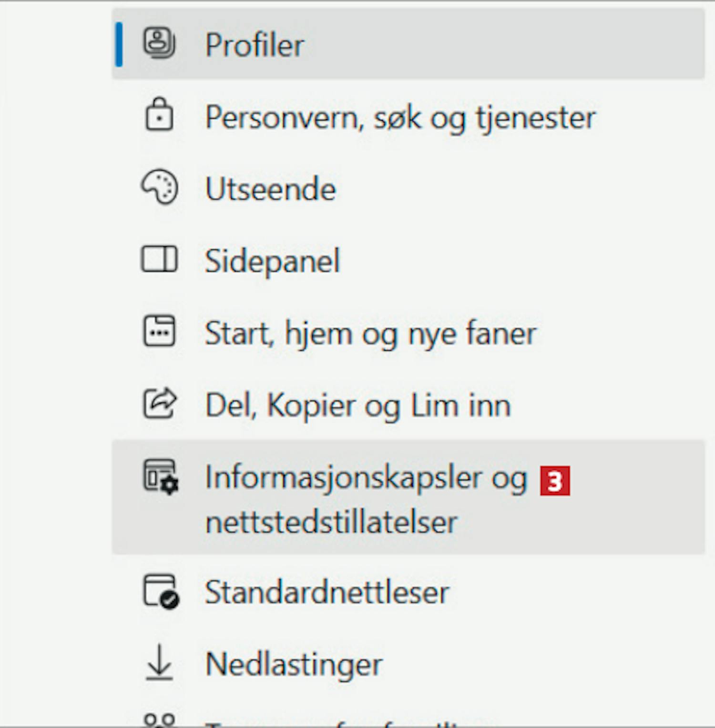Viewport: 715px width, 728px height.
Task: Click the Profiler profile icon
Action: pos(159,43)
